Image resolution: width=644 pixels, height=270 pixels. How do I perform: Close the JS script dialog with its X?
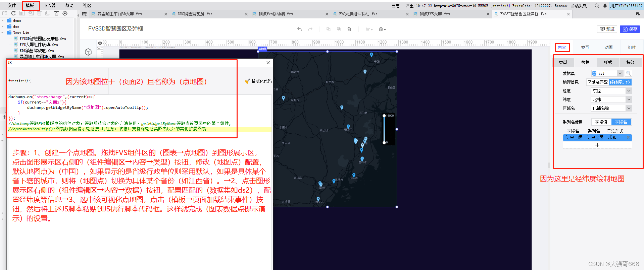point(268,63)
